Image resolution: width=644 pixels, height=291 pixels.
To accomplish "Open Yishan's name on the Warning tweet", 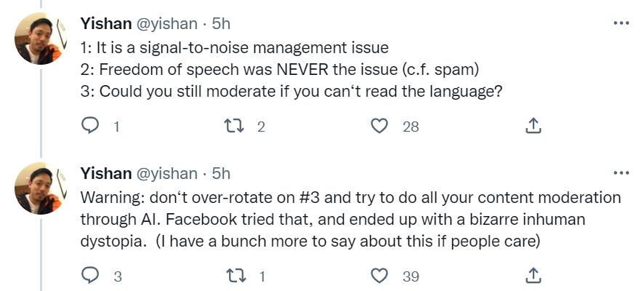I will pyautogui.click(x=106, y=173).
